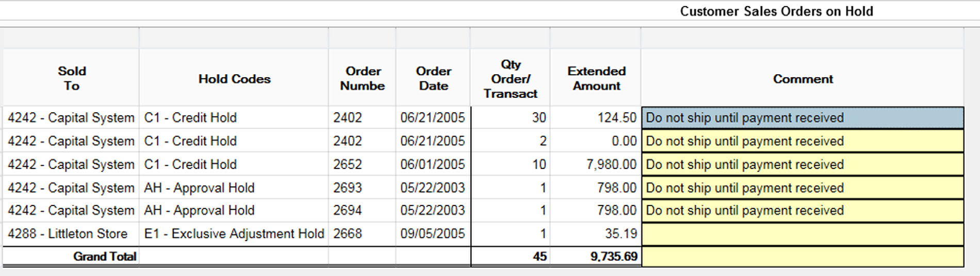Screen dimensions: 980x276
Task: Click the Extended Amount column header
Action: tap(596, 78)
